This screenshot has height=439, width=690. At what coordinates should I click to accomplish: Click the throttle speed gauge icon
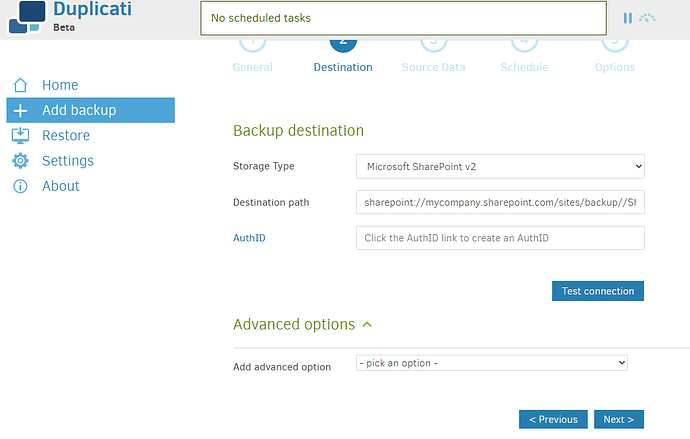(x=647, y=18)
